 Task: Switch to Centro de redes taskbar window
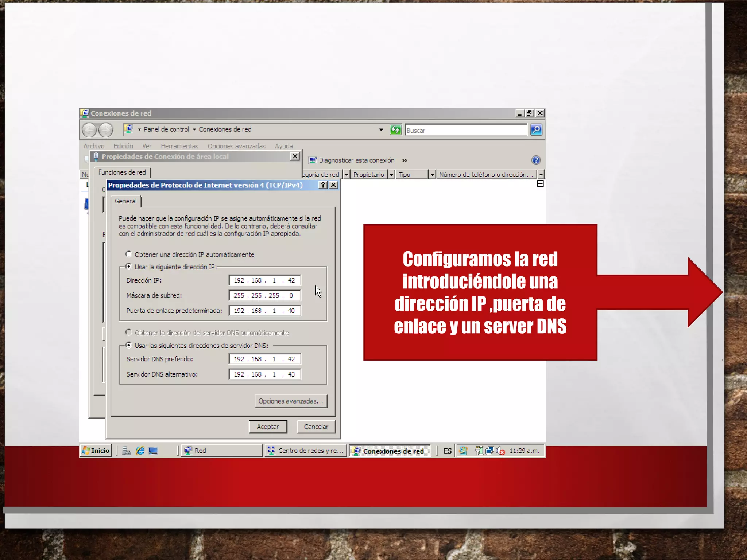coord(305,451)
